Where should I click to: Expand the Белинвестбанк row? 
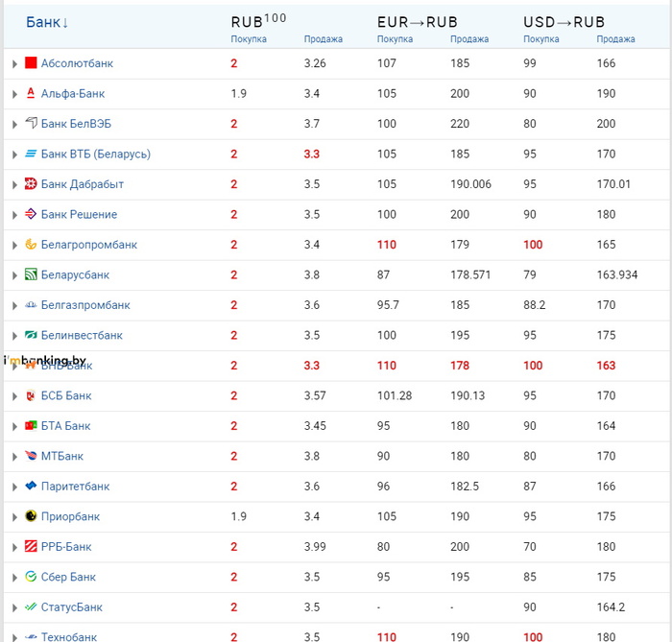pyautogui.click(x=14, y=336)
